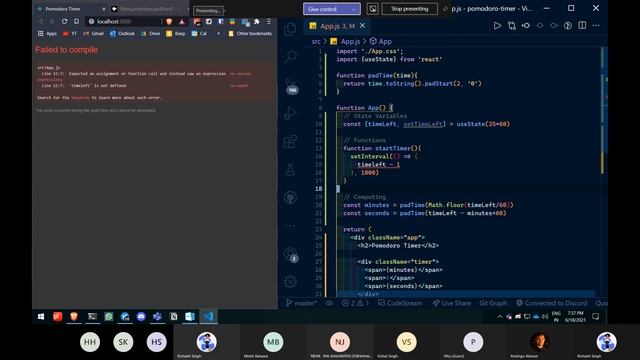Open the Cal bookmark
Screen dimensions: 640x360
[x=199, y=33]
